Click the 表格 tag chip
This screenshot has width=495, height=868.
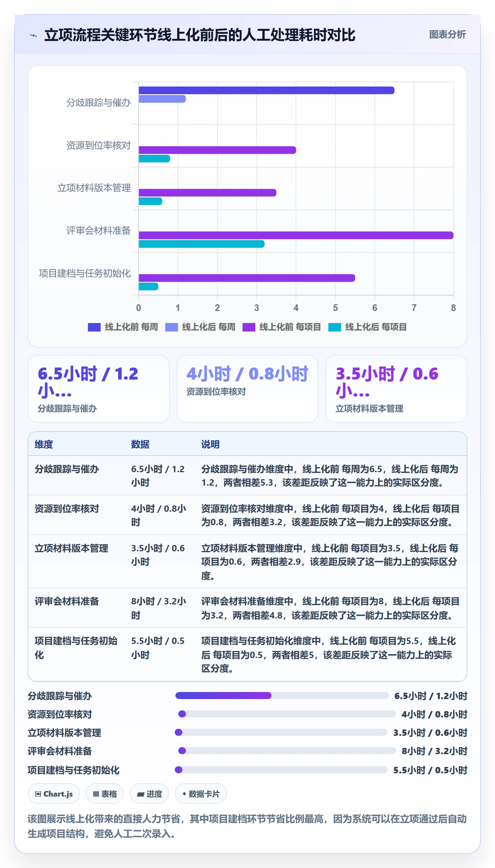click(x=105, y=794)
